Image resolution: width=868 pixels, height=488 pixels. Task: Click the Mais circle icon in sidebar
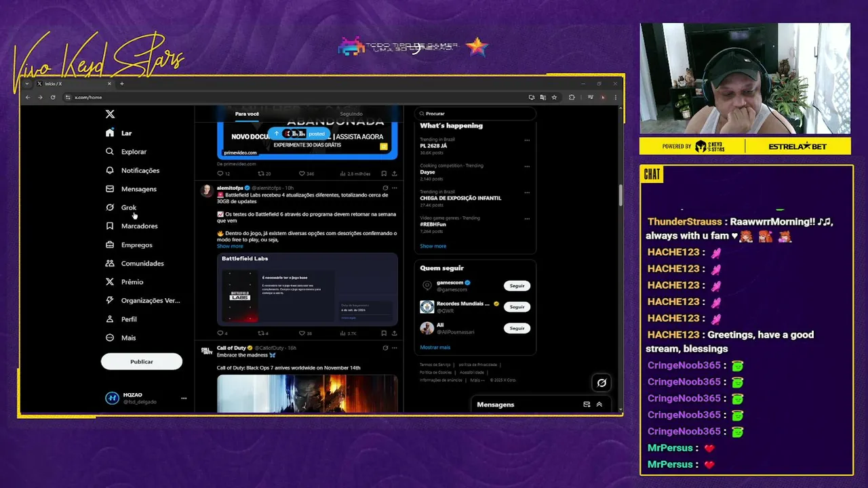110,338
